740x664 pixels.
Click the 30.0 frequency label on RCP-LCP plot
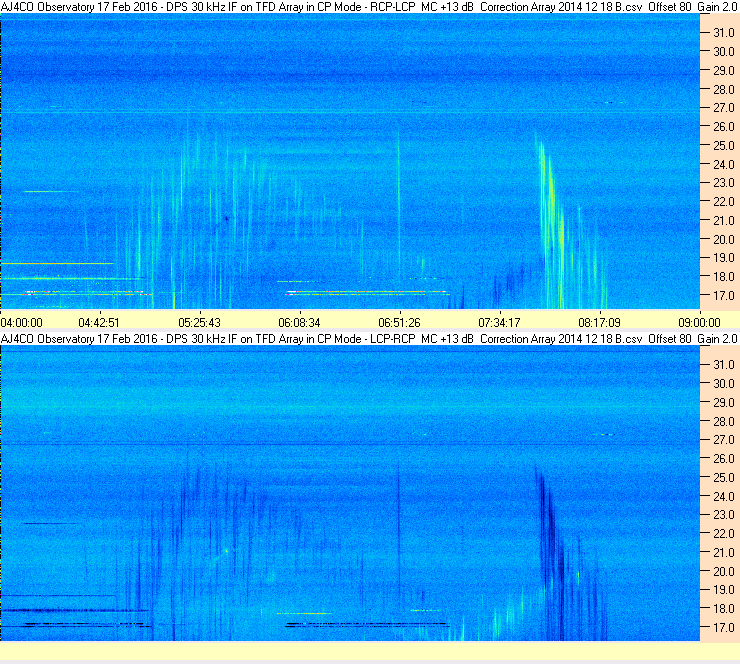click(x=724, y=52)
